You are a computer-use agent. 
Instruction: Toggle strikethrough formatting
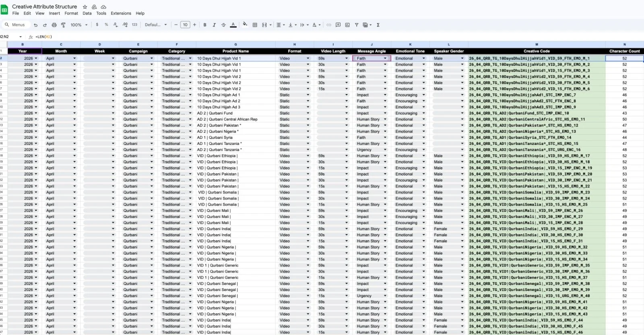(x=223, y=25)
